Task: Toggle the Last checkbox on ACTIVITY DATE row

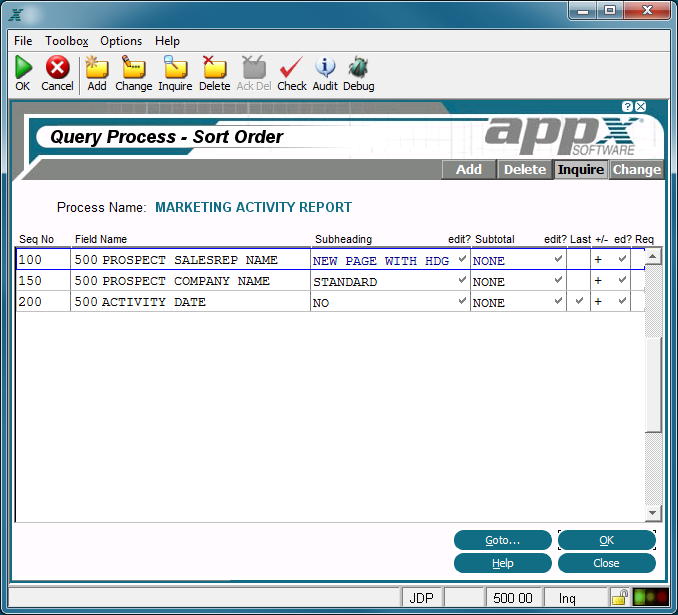Action: click(x=579, y=300)
